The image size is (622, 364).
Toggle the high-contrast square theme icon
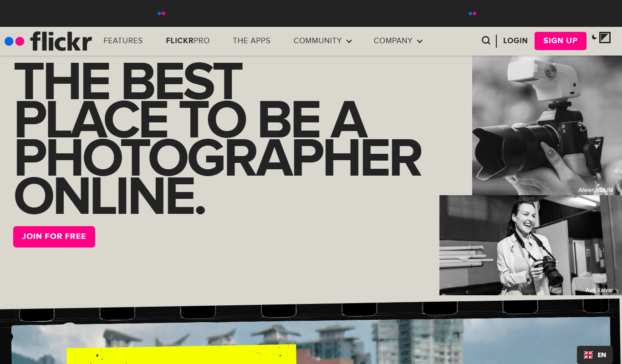(605, 38)
